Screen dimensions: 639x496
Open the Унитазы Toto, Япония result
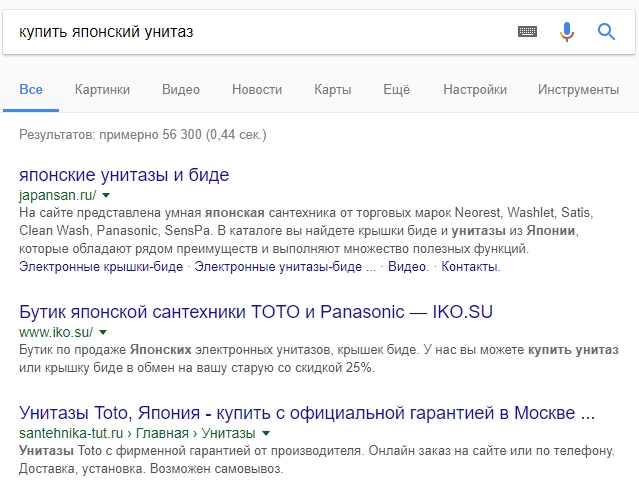307,413
